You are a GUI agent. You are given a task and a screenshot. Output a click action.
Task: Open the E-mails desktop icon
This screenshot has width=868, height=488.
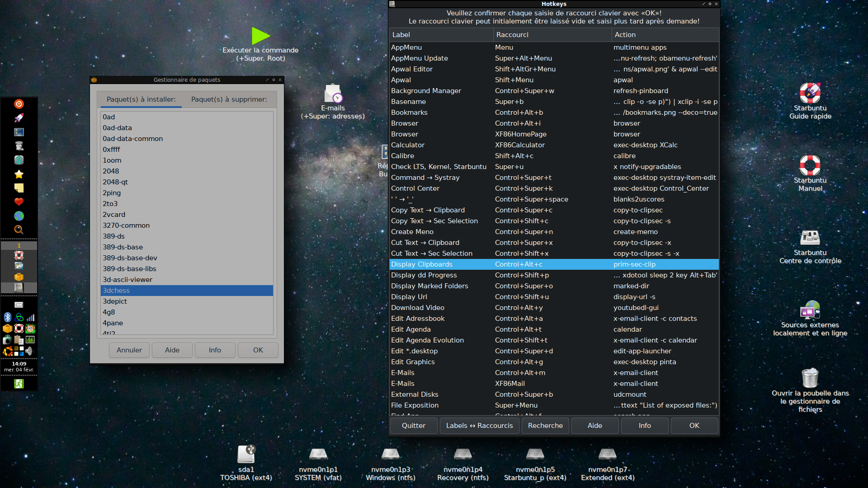[x=333, y=94]
